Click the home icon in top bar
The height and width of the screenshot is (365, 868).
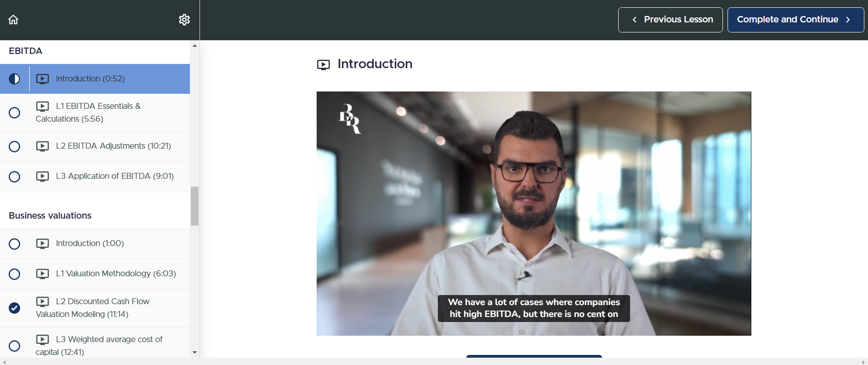point(13,20)
